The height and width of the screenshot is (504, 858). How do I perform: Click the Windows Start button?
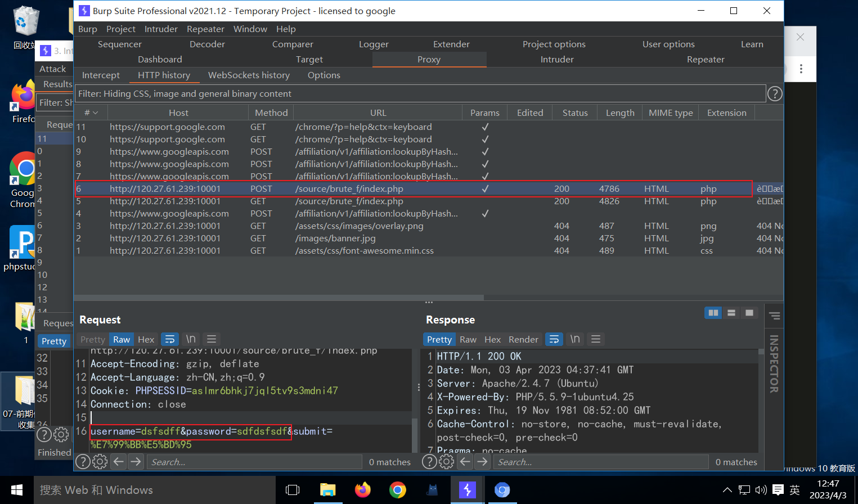[17, 490]
